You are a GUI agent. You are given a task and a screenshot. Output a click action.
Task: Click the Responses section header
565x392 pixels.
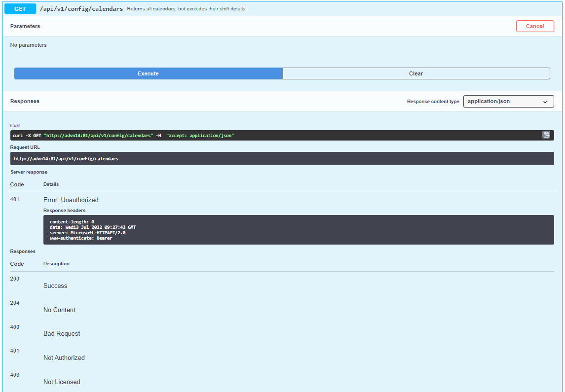pos(25,101)
